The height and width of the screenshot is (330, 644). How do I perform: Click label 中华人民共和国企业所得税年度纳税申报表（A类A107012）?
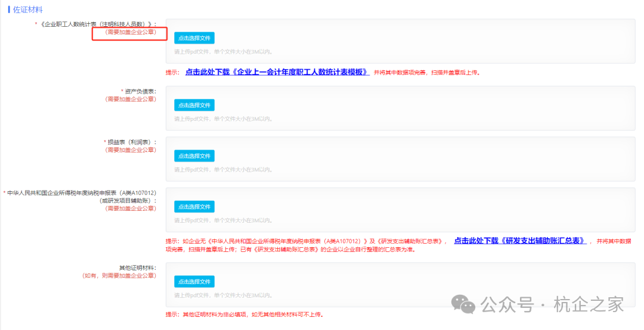coord(81,193)
